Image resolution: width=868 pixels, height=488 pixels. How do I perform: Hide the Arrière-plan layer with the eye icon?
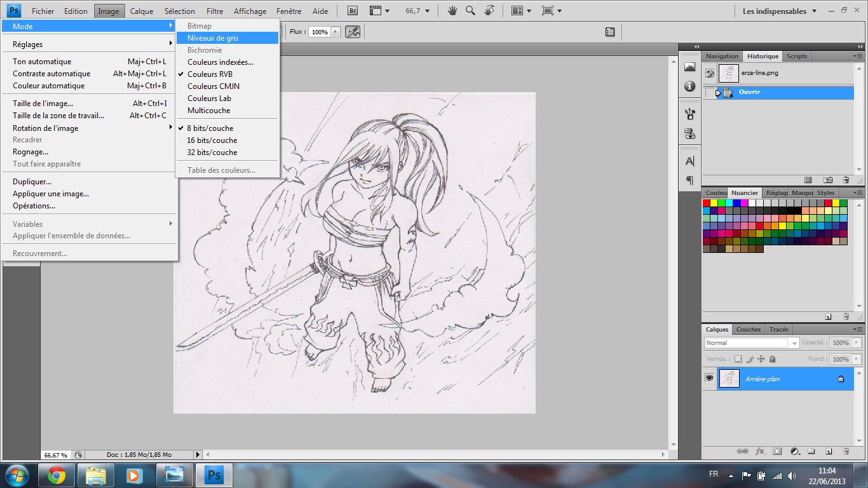(709, 378)
